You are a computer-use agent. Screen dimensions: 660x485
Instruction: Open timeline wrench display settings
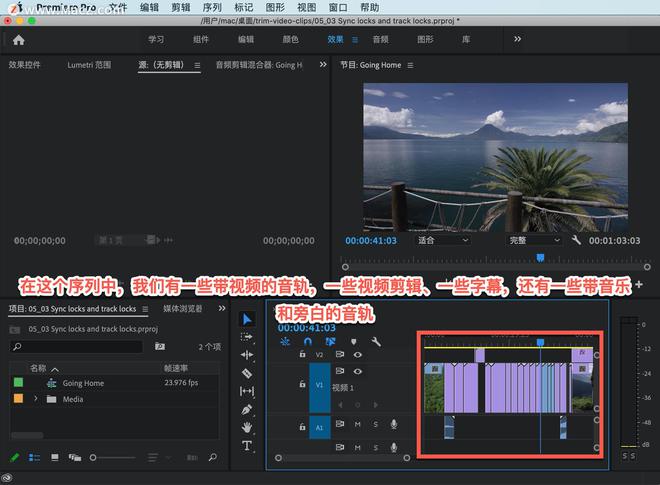coord(376,342)
